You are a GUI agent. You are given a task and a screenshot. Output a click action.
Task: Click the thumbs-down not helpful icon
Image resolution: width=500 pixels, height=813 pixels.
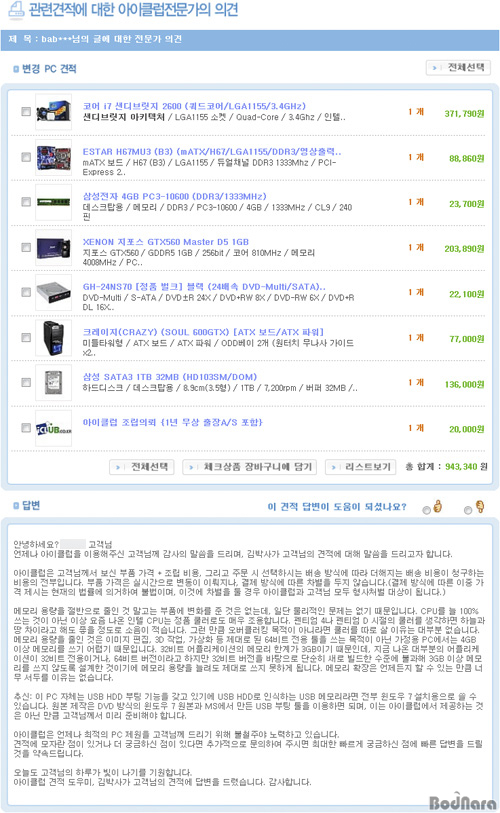coord(480,506)
